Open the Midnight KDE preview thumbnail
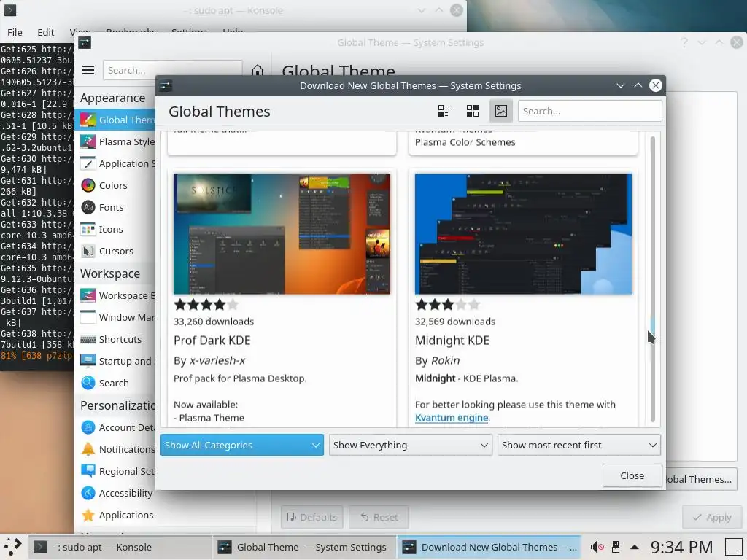747x560 pixels. [x=523, y=234]
